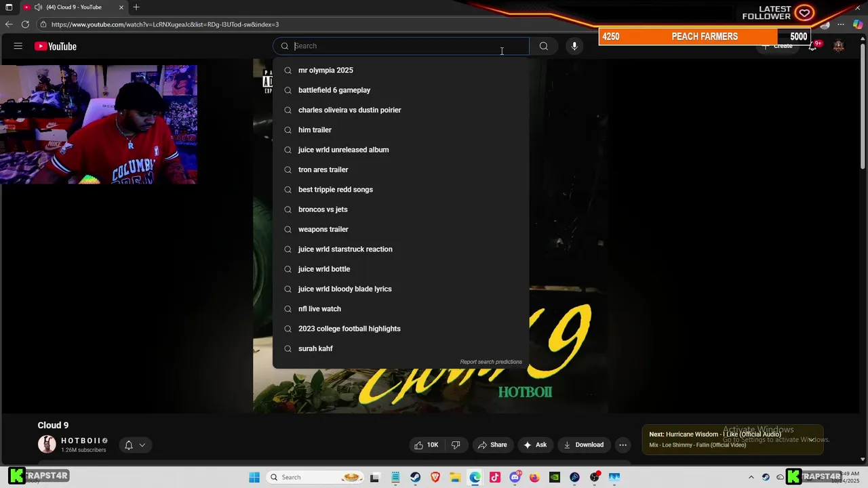Open the Windows Start menu
The image size is (868, 488).
click(254, 477)
